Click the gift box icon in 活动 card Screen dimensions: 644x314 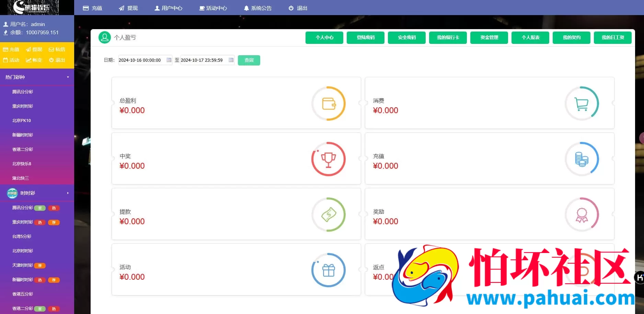329,270
